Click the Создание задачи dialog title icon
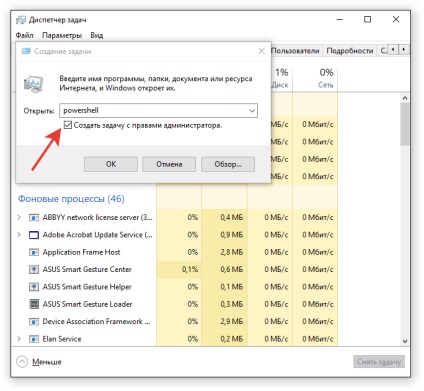 tap(26, 51)
